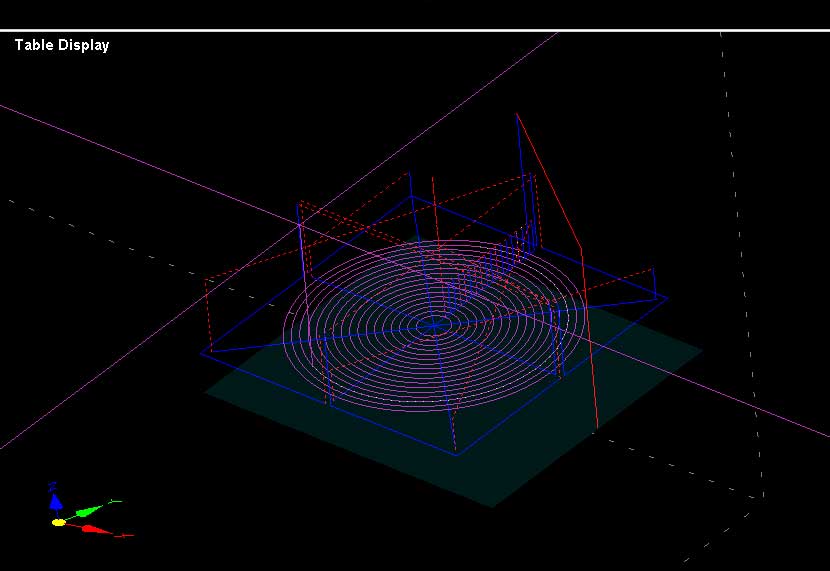
Task: Click the green Y-axis arrow in the gizmo
Action: [x=92, y=510]
